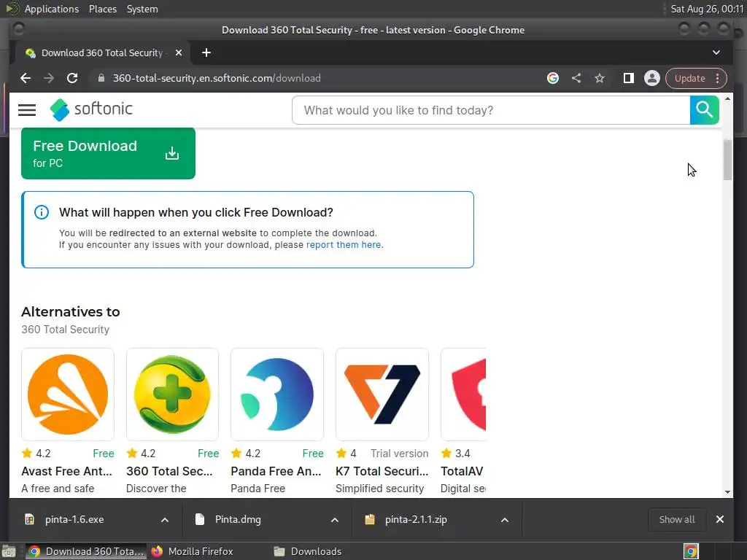
Task: Click the TotalAV title text
Action: point(462,471)
